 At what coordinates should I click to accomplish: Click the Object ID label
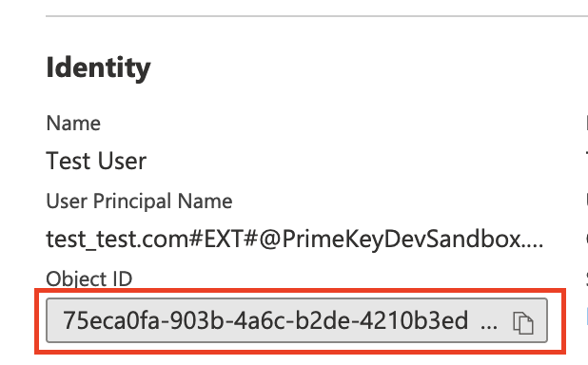(x=89, y=279)
